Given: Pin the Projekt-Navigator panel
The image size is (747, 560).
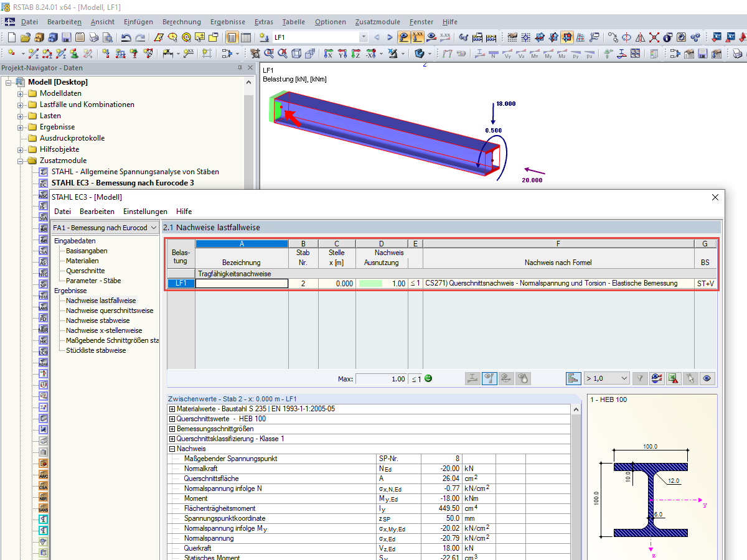Looking at the screenshot, I should (240, 68).
